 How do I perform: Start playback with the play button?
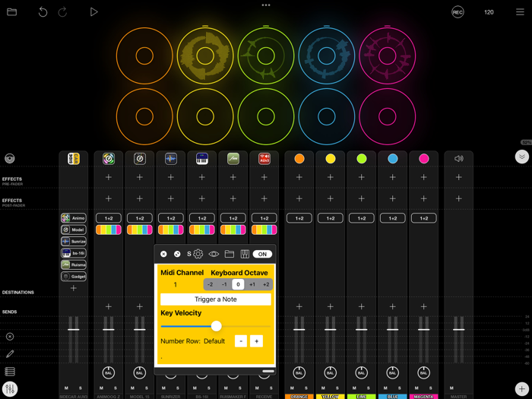pos(93,12)
